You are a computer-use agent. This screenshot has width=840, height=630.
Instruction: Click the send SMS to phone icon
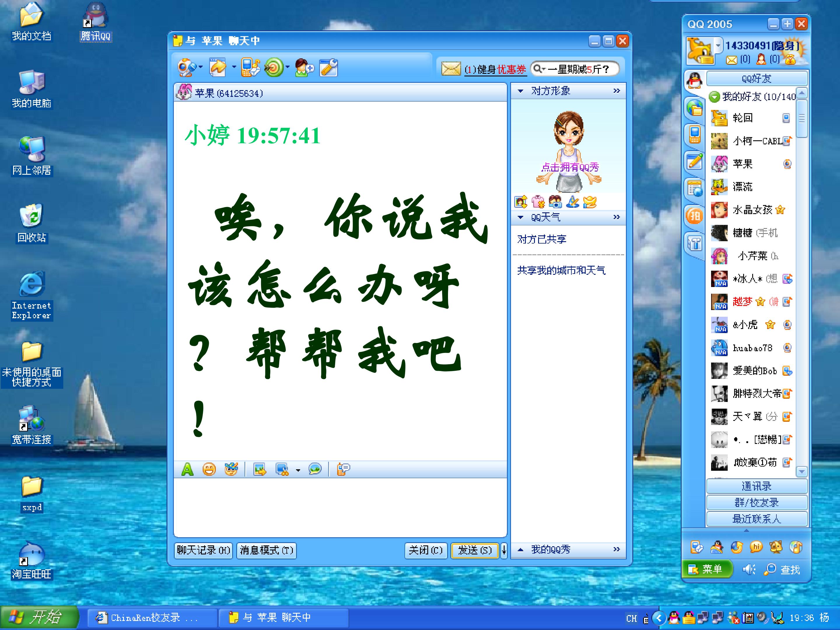tap(251, 68)
